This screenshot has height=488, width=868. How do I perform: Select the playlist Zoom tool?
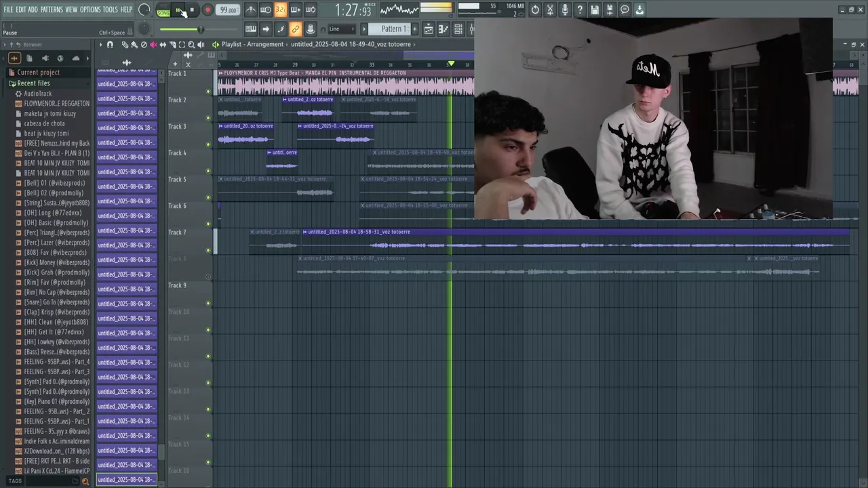[x=191, y=45]
